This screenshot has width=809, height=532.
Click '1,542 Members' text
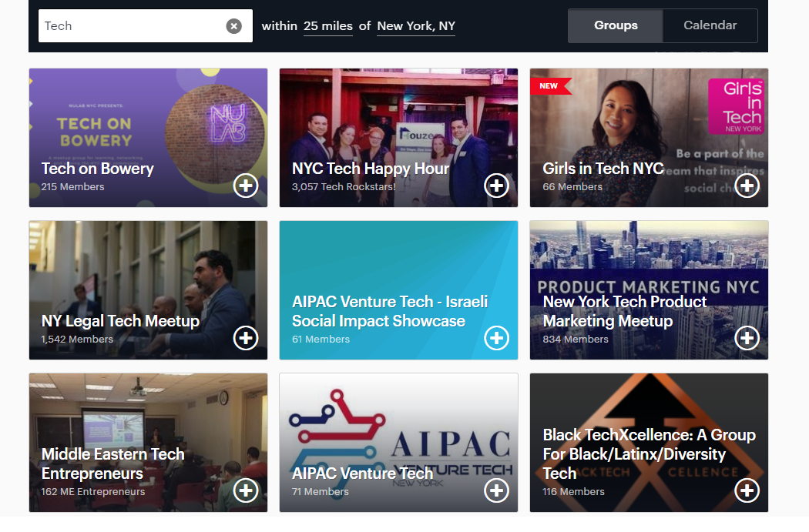pyautogui.click(x=77, y=340)
